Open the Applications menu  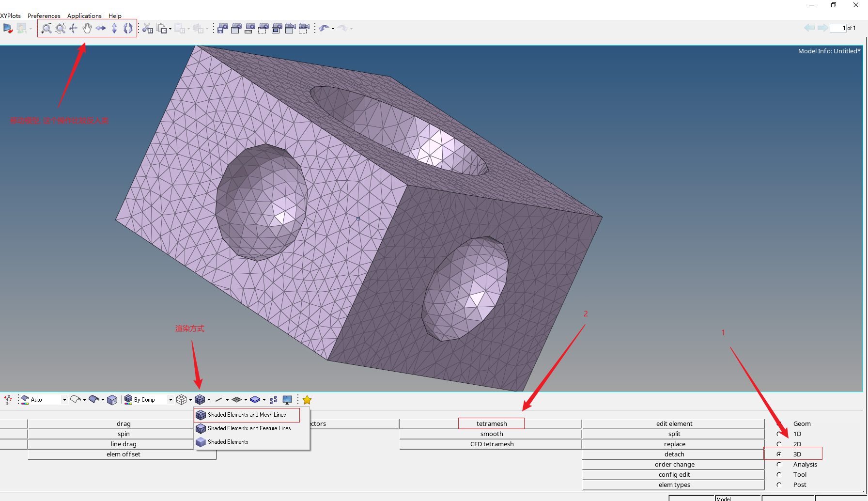point(84,16)
